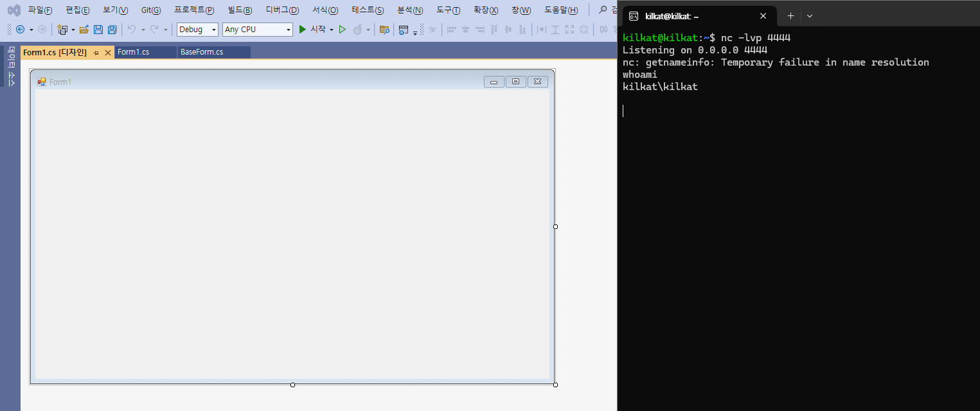Open terminal new-tab profile dropdown chevron
The height and width of the screenshot is (411, 980).
pyautogui.click(x=810, y=16)
